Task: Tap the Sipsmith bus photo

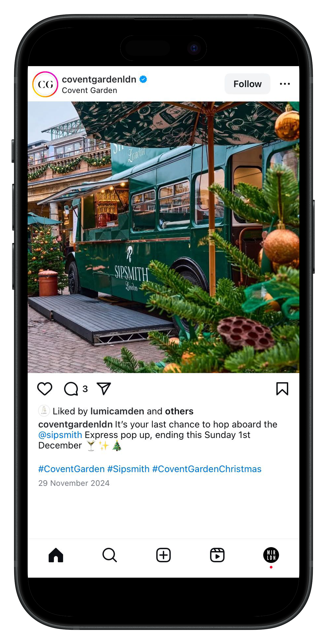Action: [x=163, y=237]
